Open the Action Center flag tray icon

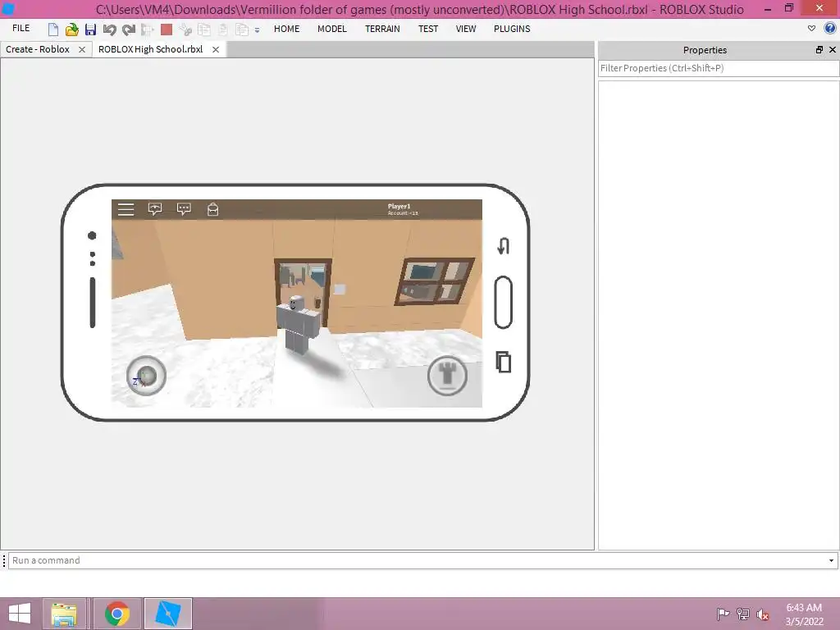coord(723,614)
